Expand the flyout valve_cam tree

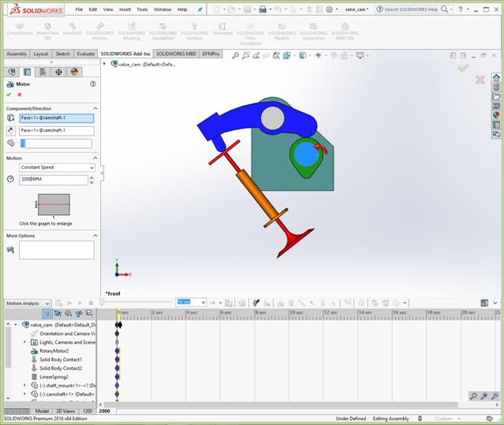tap(104, 64)
